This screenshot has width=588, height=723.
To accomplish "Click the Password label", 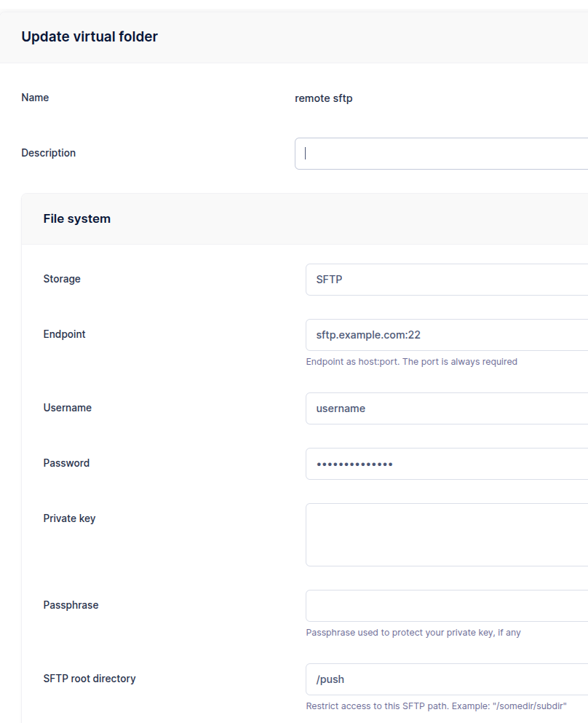I will pyautogui.click(x=66, y=463).
